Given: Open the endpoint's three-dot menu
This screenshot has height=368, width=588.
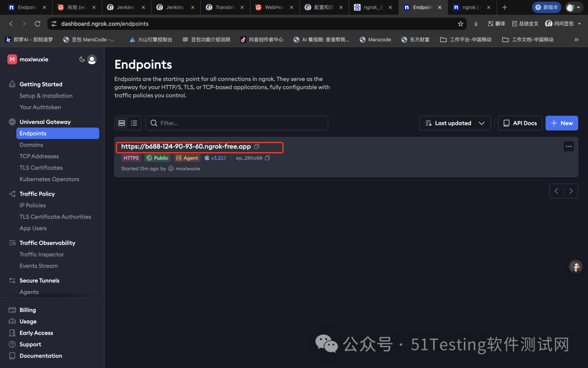Looking at the screenshot, I should tap(568, 147).
